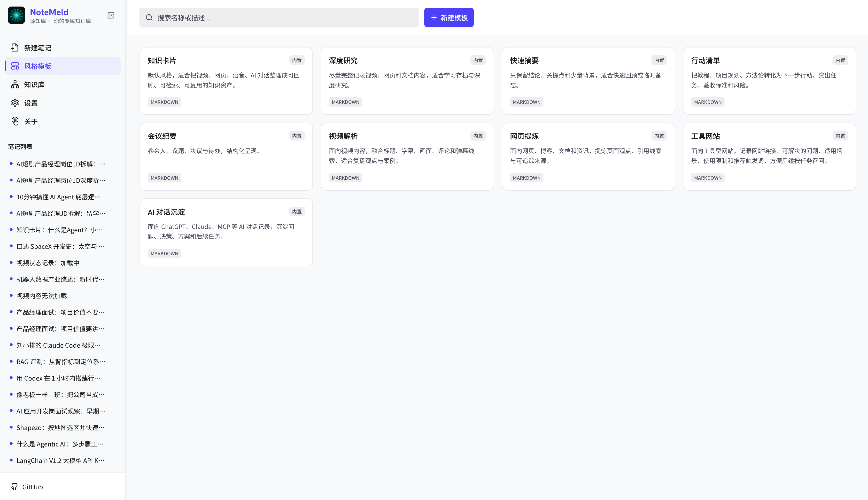Click the settings gear icon
868x500 pixels.
(15, 103)
